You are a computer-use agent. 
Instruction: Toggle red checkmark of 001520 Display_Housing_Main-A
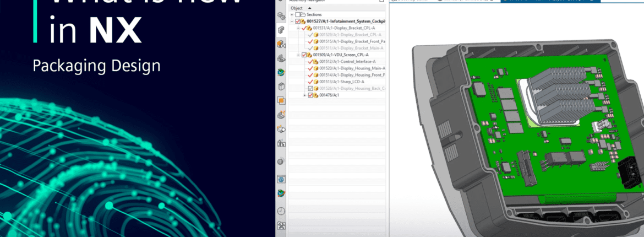point(310,68)
